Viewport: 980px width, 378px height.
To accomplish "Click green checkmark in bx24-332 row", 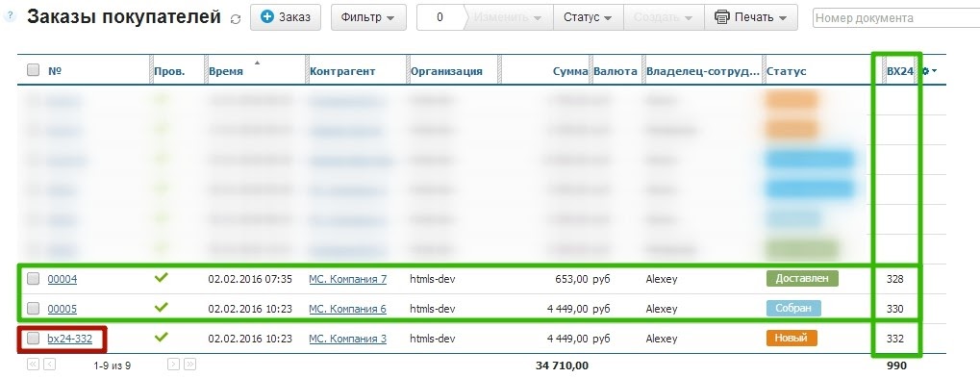I will pos(162,338).
